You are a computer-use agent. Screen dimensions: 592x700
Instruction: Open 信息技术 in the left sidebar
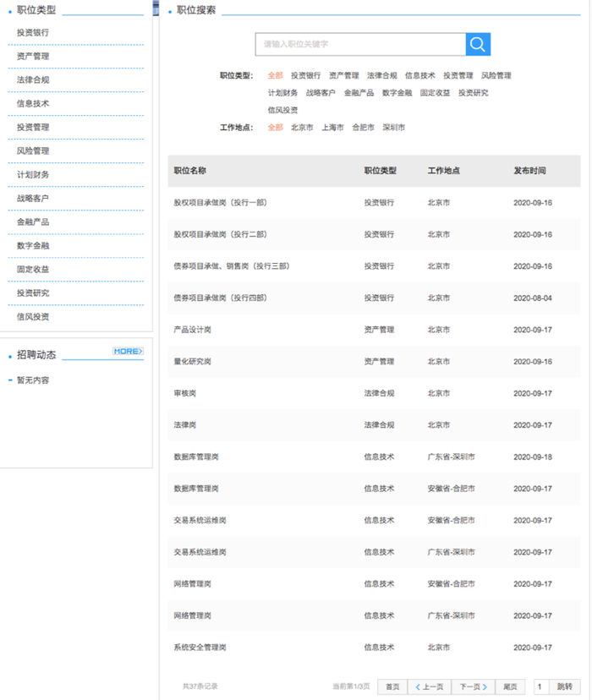click(x=33, y=104)
